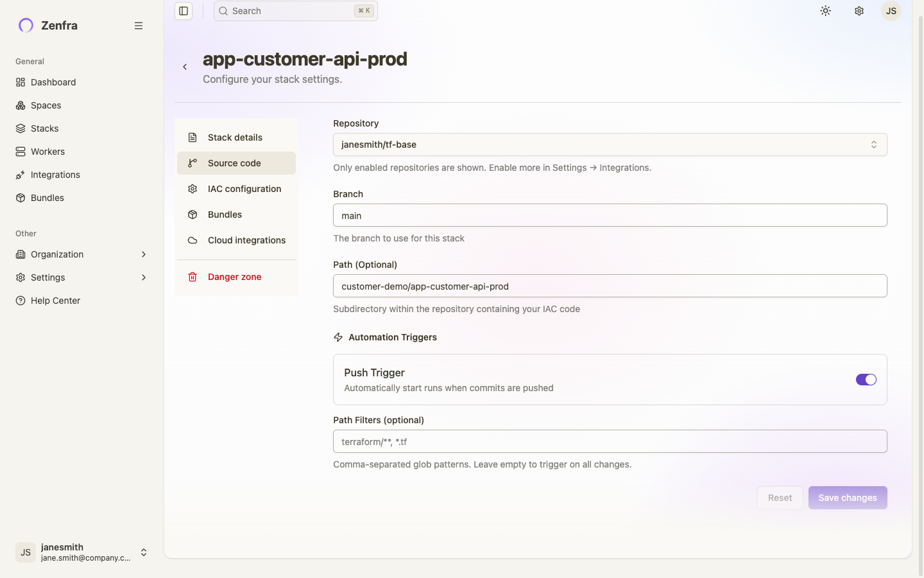924x578 pixels.
Task: Open the Zenfra logo icon
Action: 25,25
